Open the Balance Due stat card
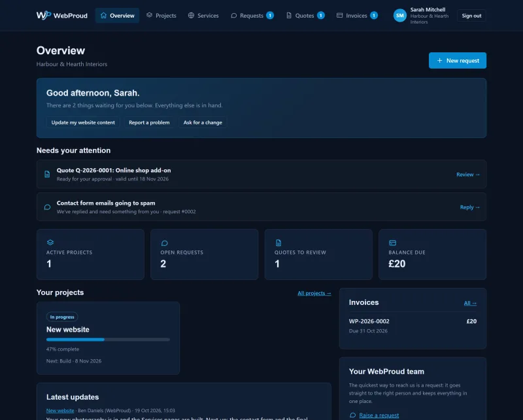This screenshot has width=523, height=420. coord(432,254)
